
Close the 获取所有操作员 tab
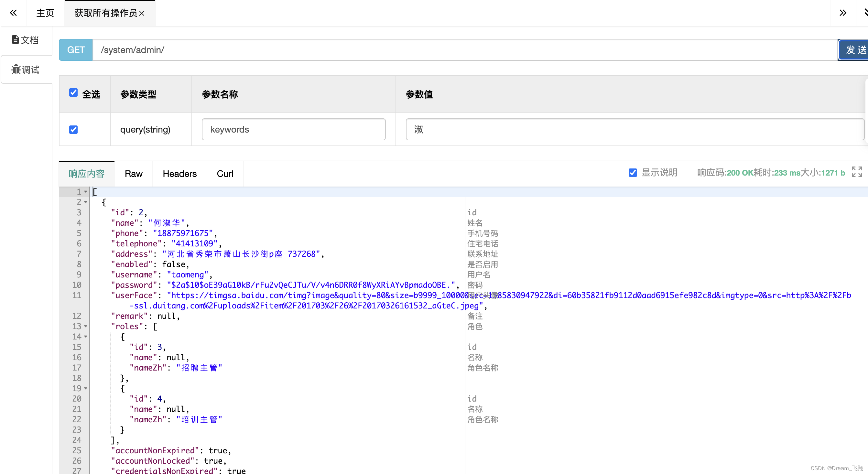pos(142,13)
